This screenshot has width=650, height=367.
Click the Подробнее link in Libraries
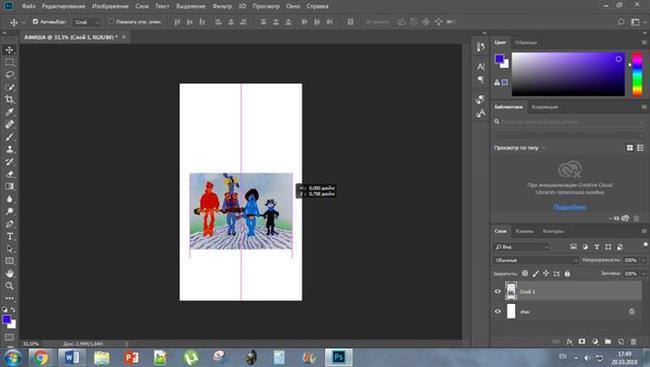tap(570, 207)
